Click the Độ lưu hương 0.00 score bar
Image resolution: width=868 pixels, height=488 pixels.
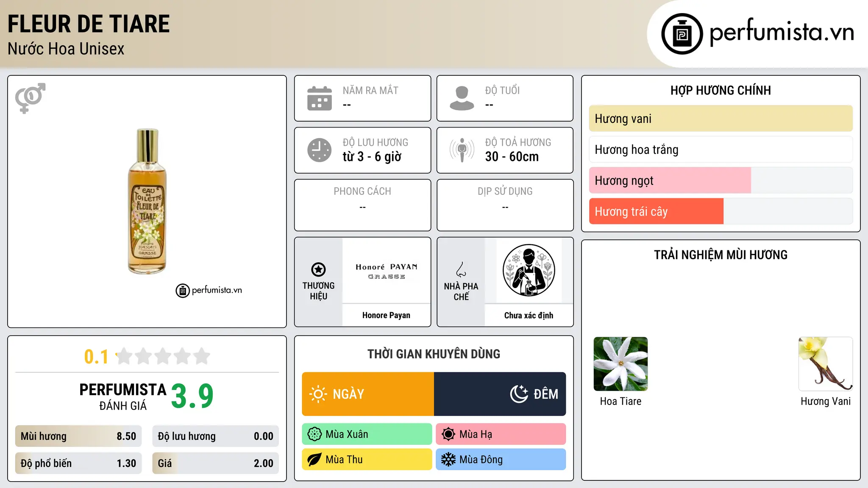point(216,436)
